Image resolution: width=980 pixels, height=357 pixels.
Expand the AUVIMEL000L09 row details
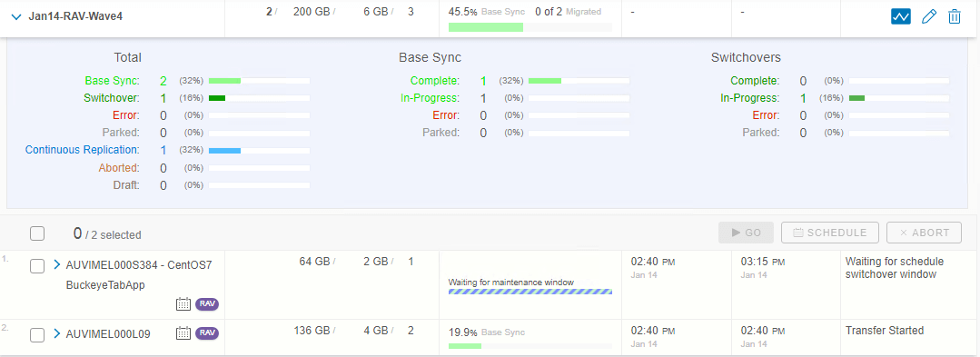tap(57, 333)
